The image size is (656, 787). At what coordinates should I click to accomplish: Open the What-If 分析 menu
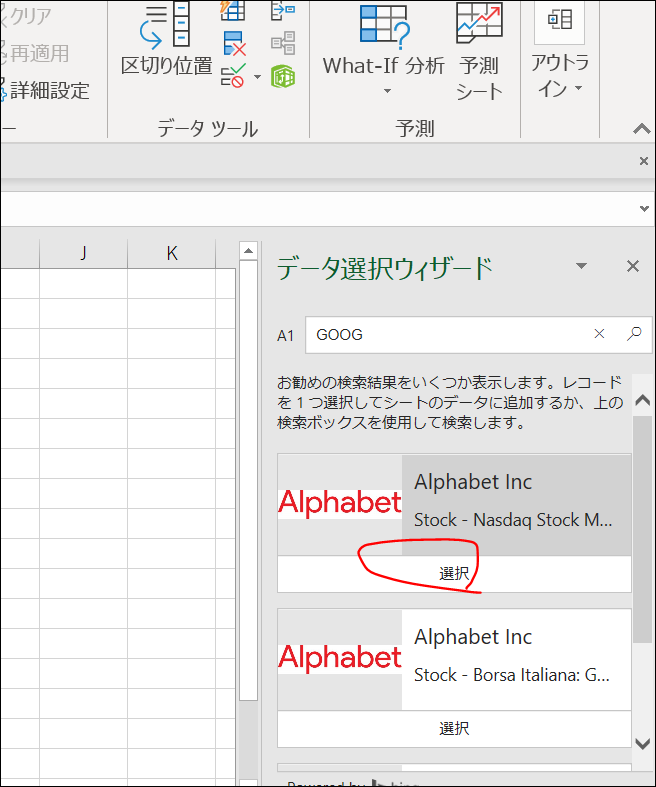tap(384, 50)
